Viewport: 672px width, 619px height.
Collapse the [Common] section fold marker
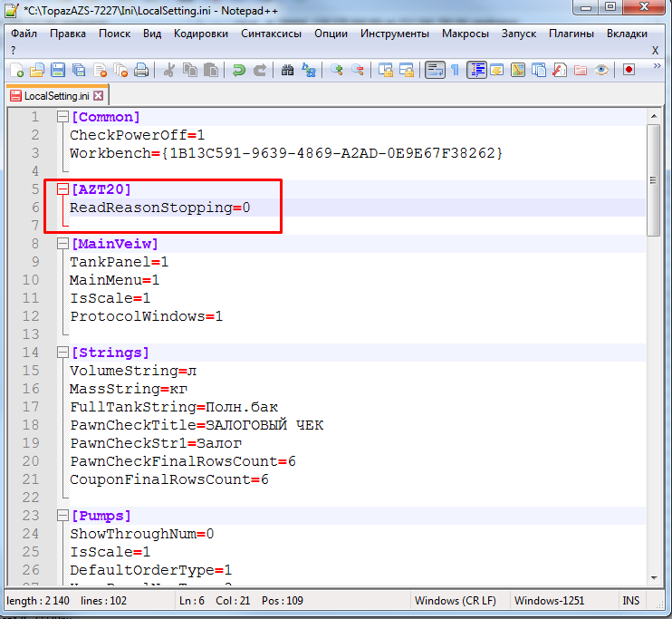63,117
